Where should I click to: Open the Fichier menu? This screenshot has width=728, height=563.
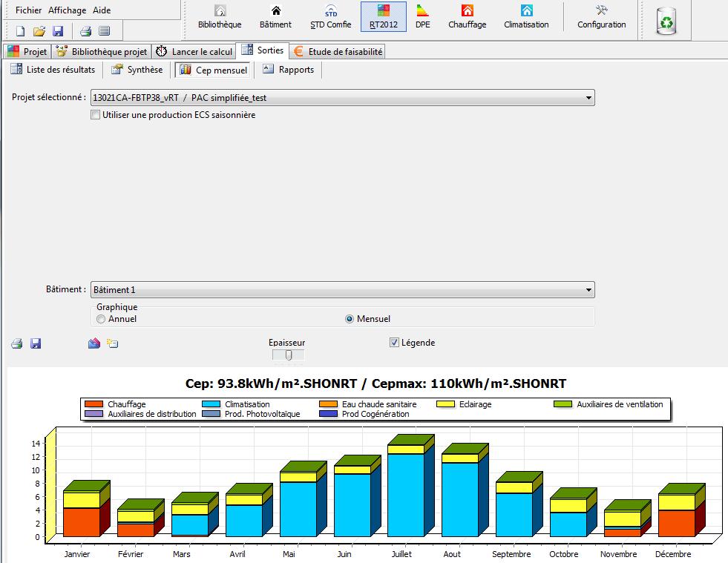tap(29, 10)
